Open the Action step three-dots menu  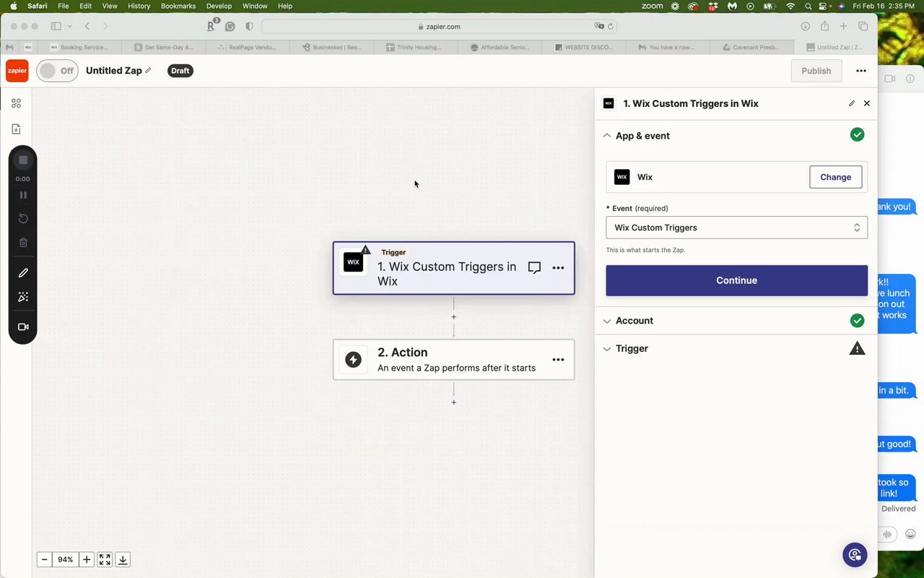coord(558,359)
